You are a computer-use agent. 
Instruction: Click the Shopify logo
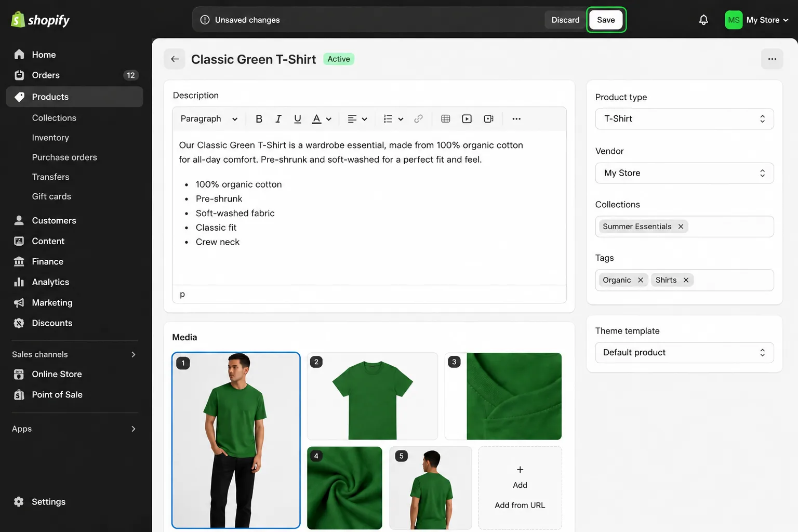coord(41,20)
